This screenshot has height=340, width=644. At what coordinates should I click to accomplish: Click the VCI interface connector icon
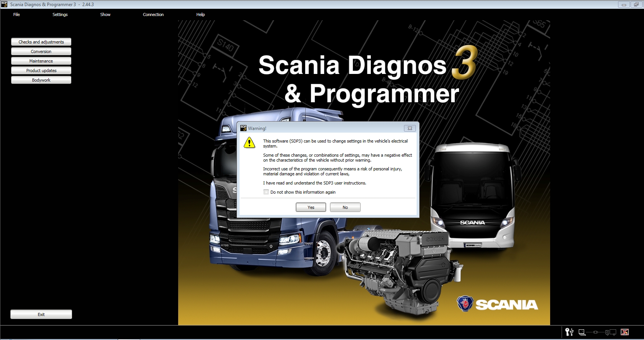595,332
